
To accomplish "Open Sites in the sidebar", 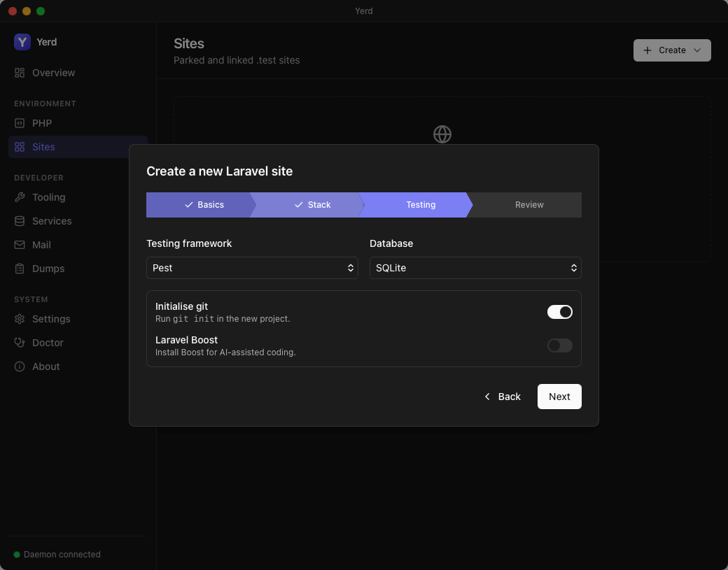I will [78, 147].
